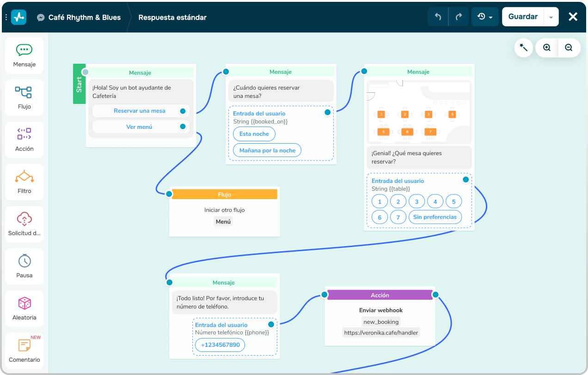Add an Aleatoria block from sidebar
This screenshot has width=588, height=375.
[x=24, y=308]
